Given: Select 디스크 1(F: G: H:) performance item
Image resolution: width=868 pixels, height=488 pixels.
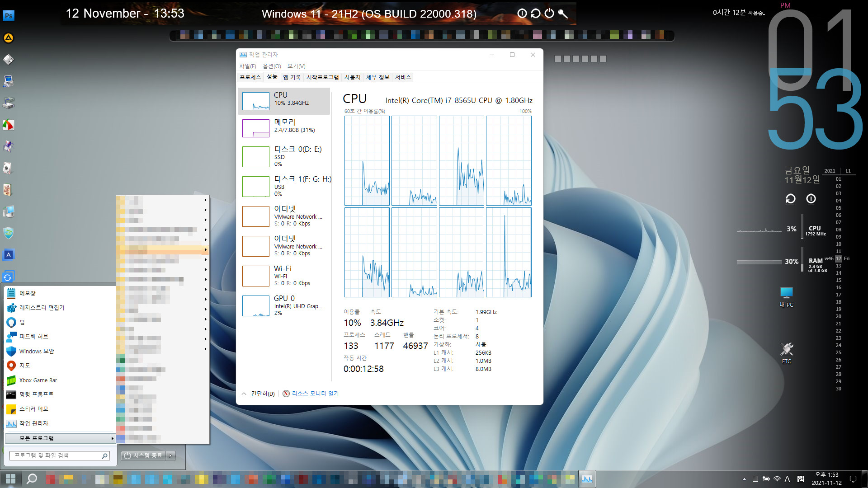Looking at the screenshot, I should tap(284, 186).
